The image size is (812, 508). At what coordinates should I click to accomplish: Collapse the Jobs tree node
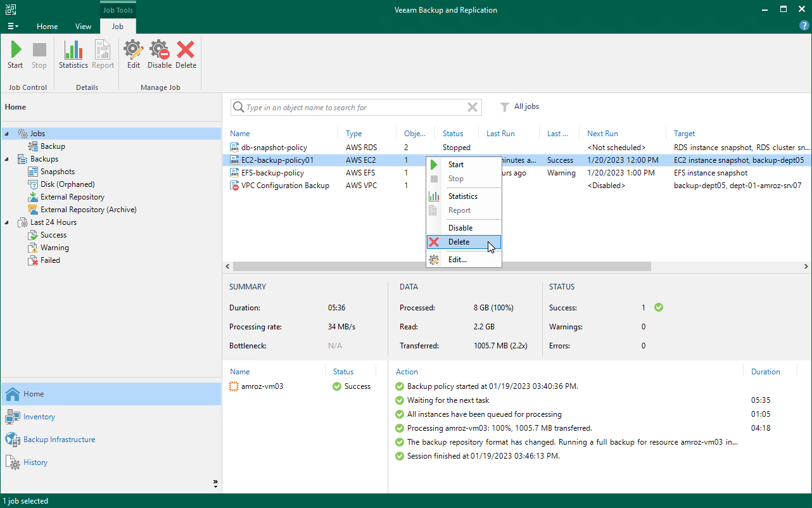click(x=7, y=134)
